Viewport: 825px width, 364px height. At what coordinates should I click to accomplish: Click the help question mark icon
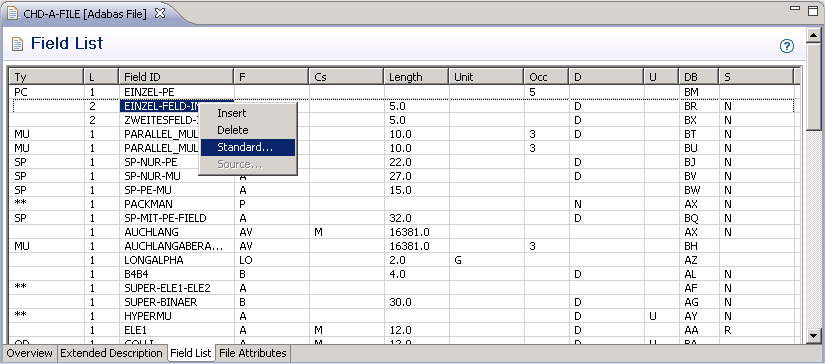click(786, 46)
